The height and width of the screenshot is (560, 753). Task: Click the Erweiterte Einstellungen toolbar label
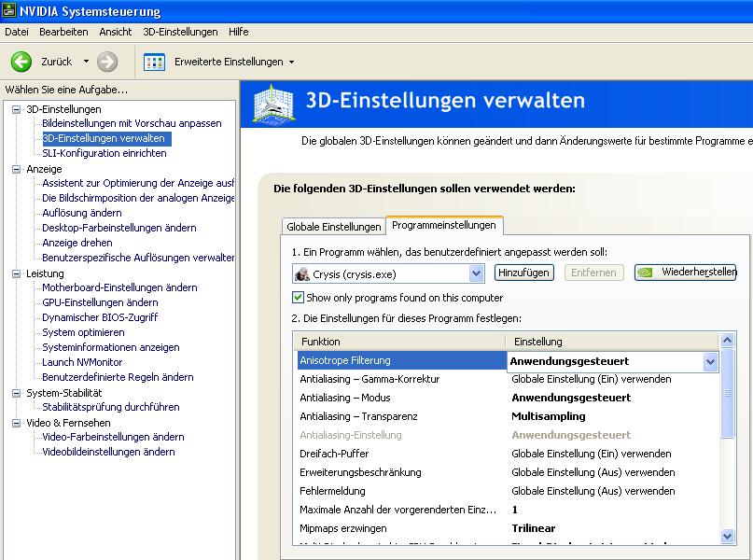[229, 62]
